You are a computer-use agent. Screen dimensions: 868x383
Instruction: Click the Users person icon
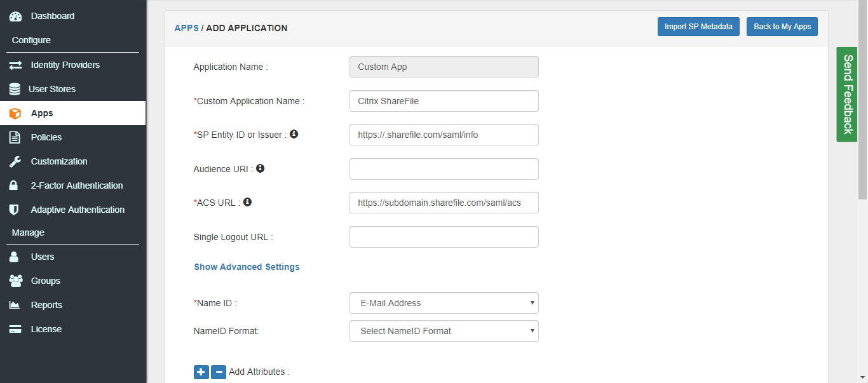point(14,257)
